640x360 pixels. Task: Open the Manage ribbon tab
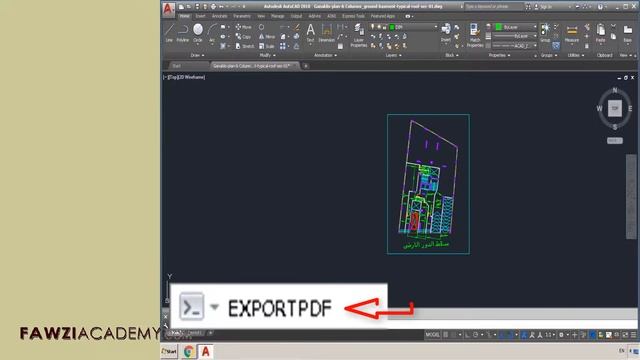coord(278,16)
